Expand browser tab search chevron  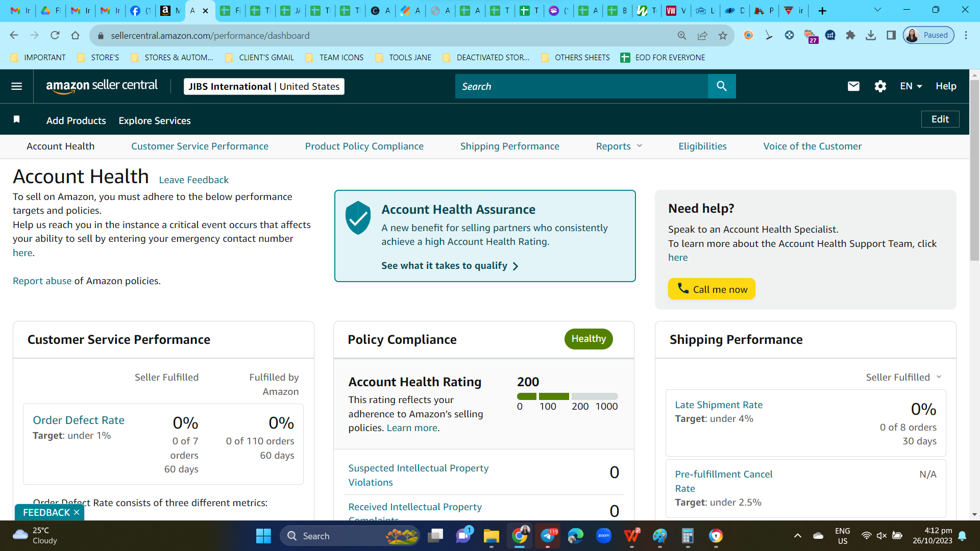(877, 10)
